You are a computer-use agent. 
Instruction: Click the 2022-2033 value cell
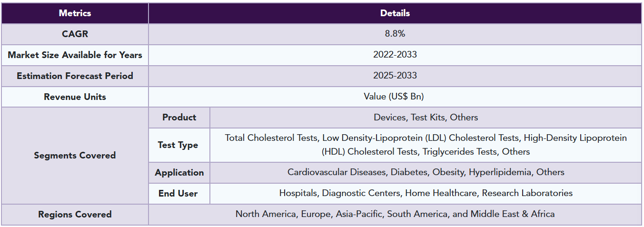tap(395, 55)
